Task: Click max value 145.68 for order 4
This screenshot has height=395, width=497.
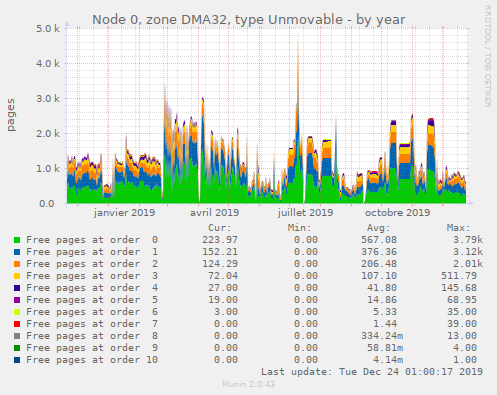Action: (459, 288)
